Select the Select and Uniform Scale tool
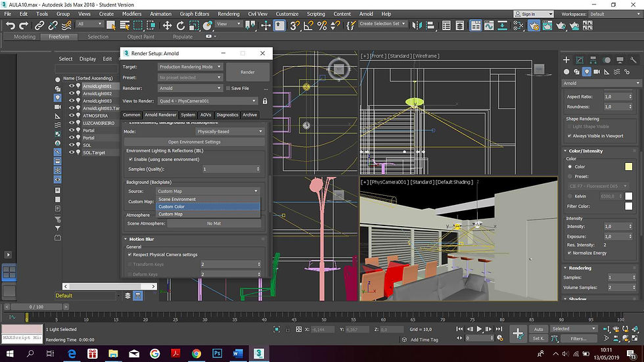This screenshot has width=644, height=362. 194,26
